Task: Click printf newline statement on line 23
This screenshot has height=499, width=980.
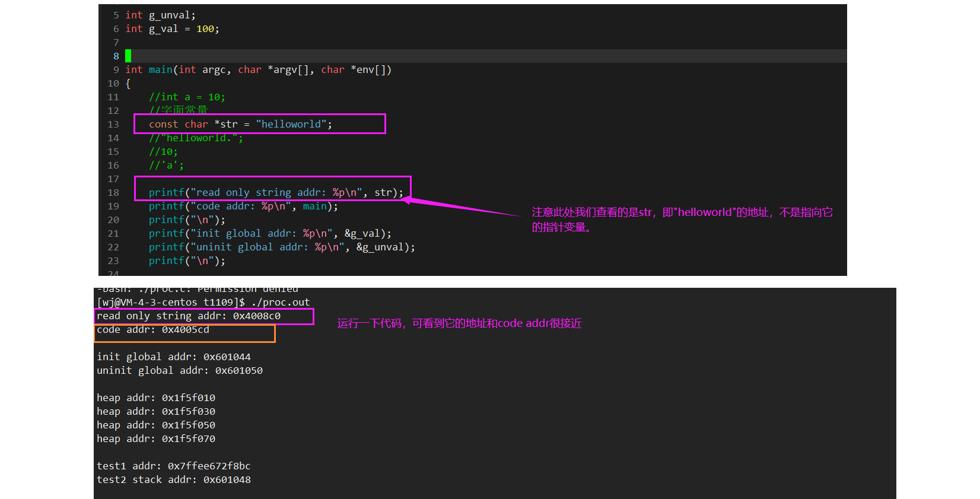Action: [187, 261]
